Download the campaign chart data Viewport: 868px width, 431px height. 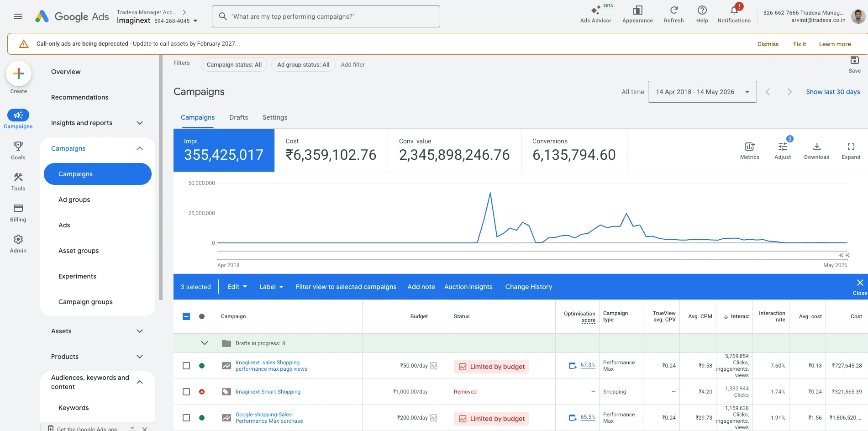click(816, 151)
